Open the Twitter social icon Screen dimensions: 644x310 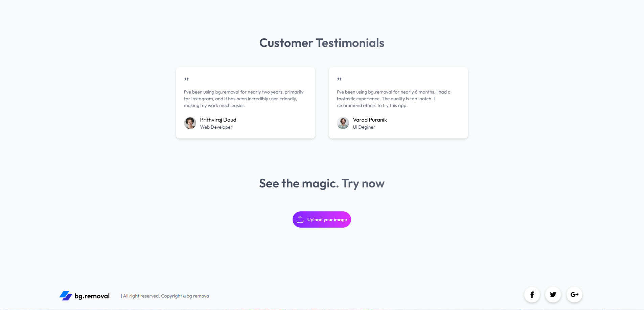pyautogui.click(x=553, y=295)
